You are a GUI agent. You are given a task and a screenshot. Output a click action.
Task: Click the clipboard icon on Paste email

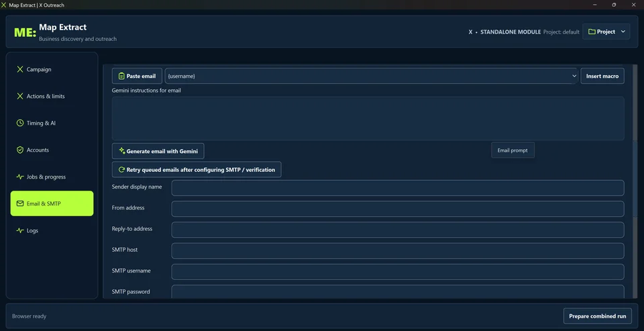point(121,76)
